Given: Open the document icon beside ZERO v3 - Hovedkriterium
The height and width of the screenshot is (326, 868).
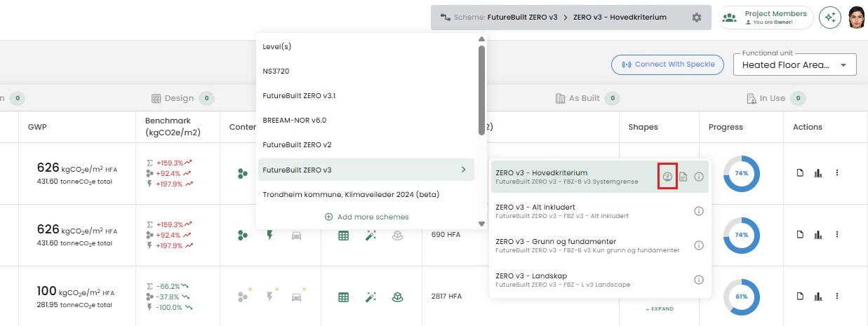Looking at the screenshot, I should tap(683, 177).
